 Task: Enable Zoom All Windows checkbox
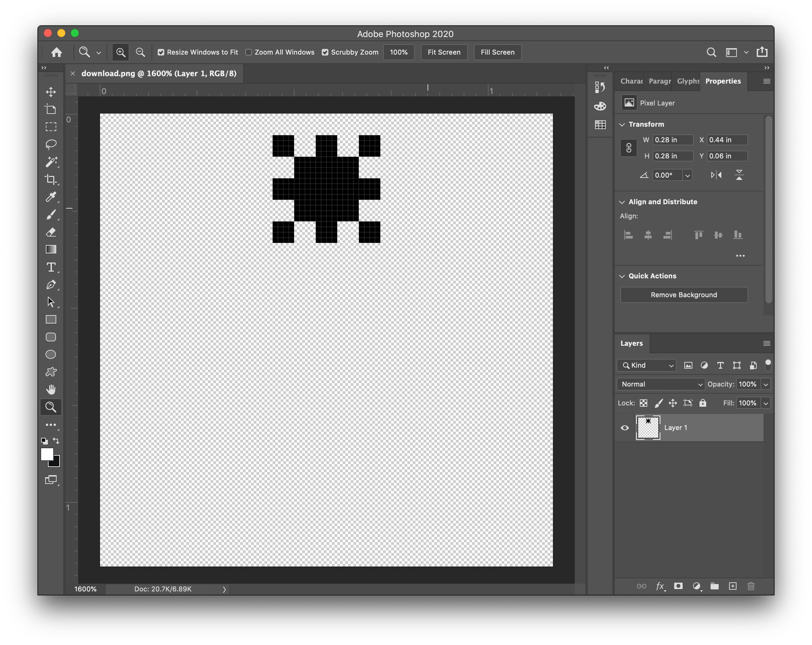249,52
